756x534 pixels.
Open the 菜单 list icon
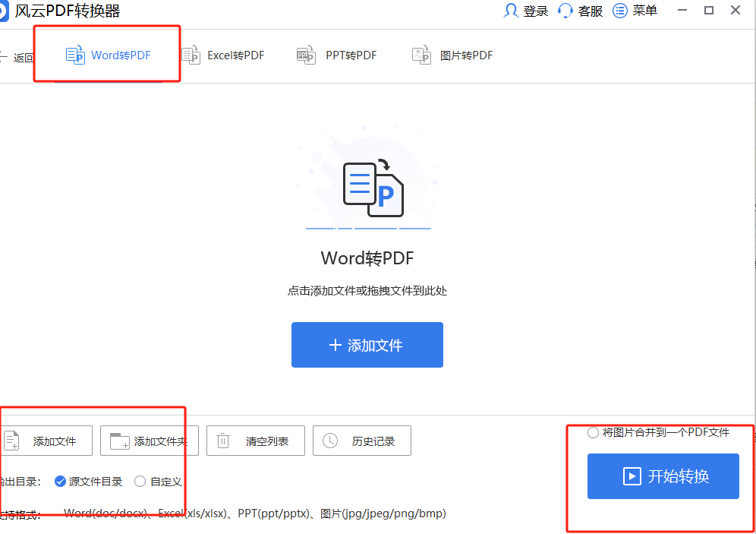pos(620,11)
